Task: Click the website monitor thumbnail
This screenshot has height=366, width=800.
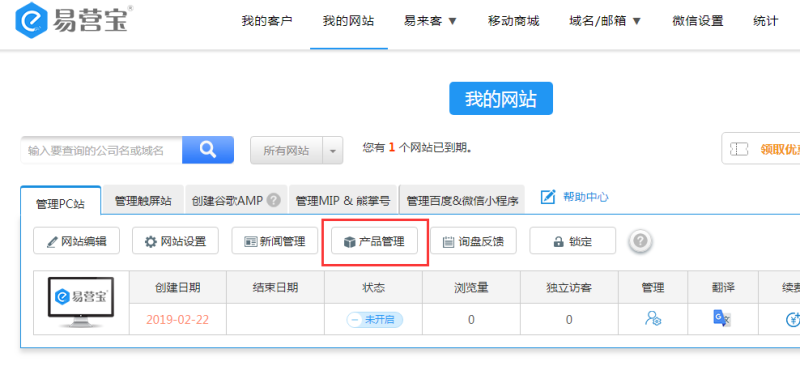Action: click(81, 303)
